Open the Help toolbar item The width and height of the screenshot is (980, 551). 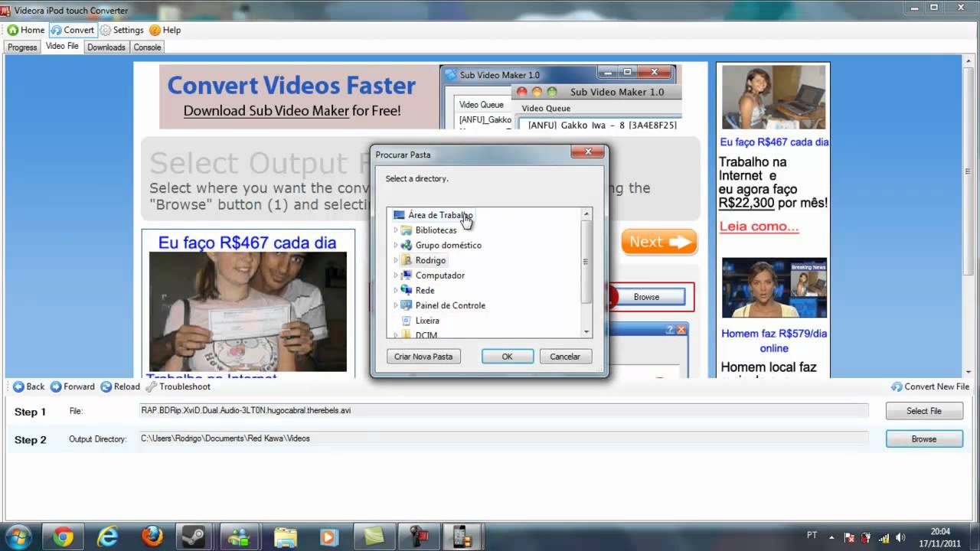point(165,30)
